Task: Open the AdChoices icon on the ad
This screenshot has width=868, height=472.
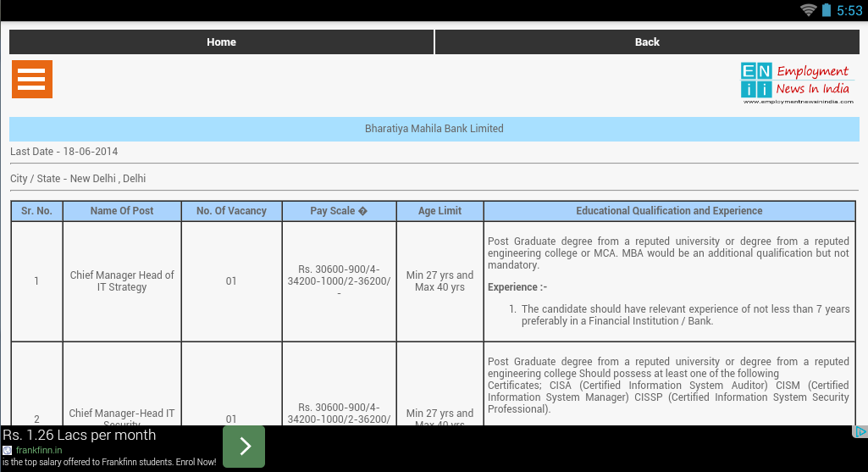Action: click(x=860, y=431)
